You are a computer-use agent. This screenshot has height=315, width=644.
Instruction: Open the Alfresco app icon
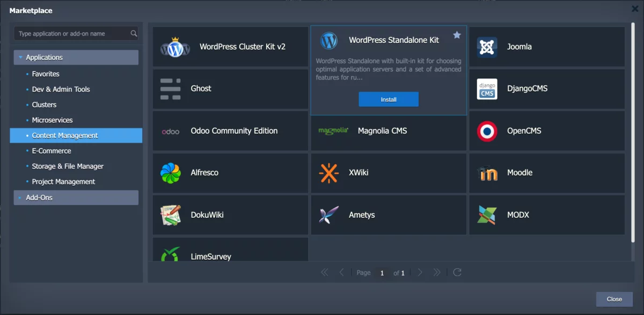click(171, 173)
